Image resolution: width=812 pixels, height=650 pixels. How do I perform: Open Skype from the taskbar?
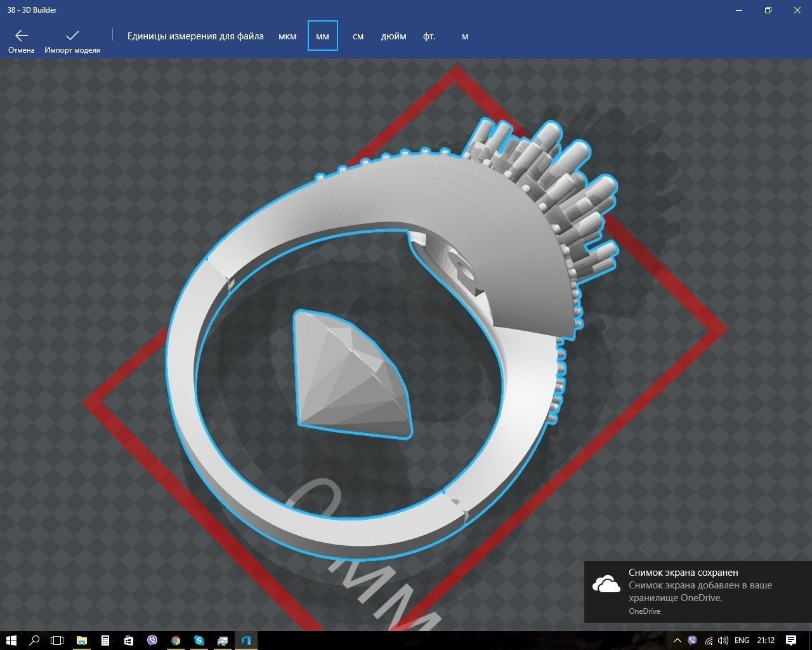199,640
